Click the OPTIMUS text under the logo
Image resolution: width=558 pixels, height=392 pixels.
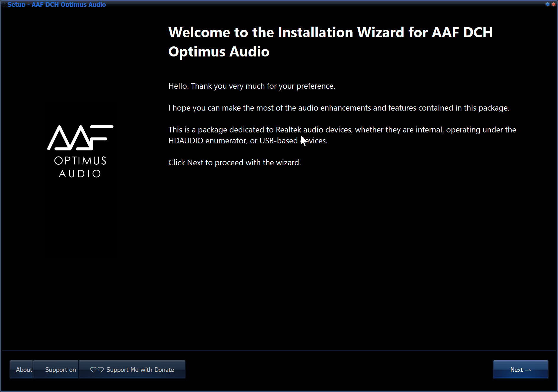(80, 161)
